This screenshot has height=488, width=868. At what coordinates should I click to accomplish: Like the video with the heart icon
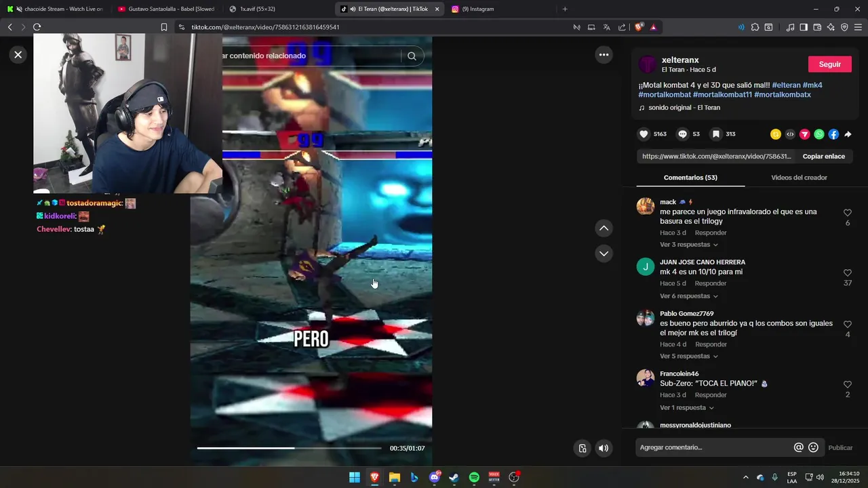tap(644, 134)
